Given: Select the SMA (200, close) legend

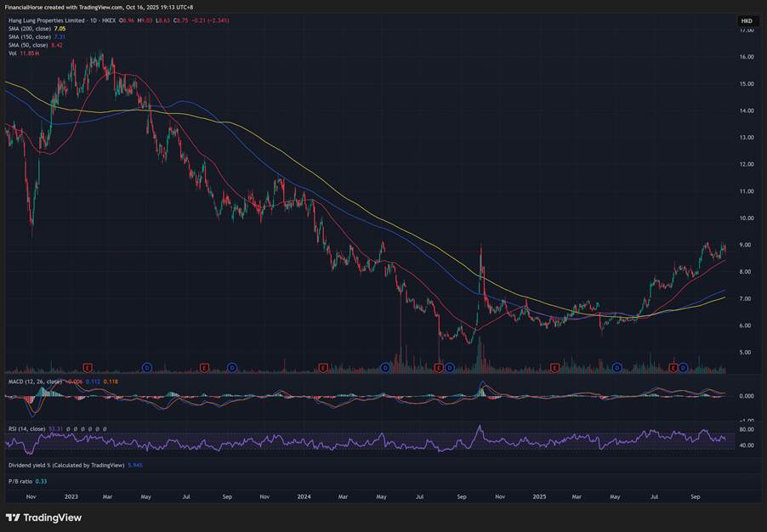Looking at the screenshot, I should click(x=30, y=27).
